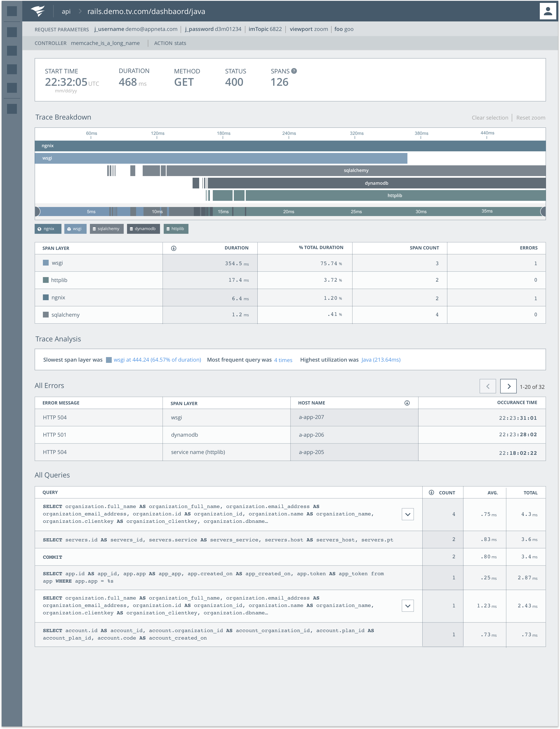560x729 pixels.
Task: Click the api breadcrumb item
Action: click(66, 11)
